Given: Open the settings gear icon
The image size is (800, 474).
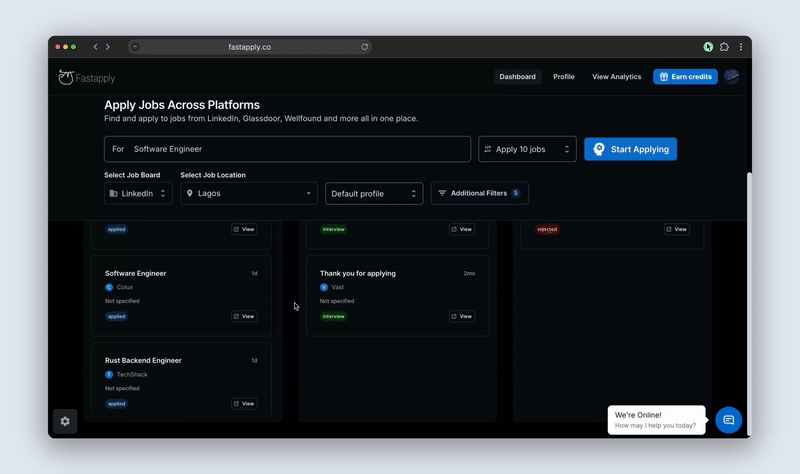Looking at the screenshot, I should point(65,421).
